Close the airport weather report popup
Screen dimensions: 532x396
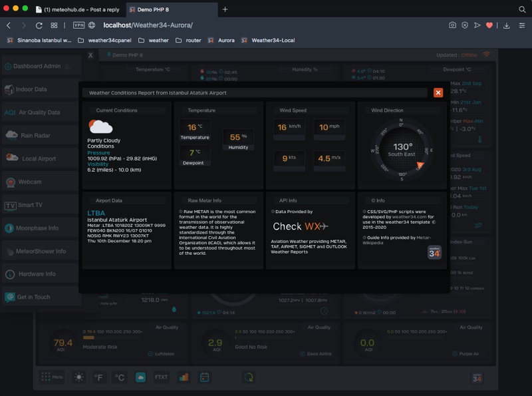[438, 93]
